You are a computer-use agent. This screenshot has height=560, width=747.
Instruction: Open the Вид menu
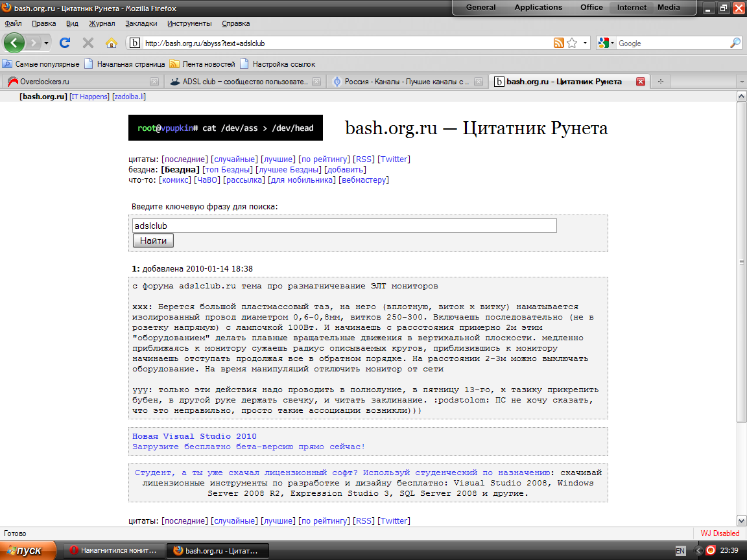pyautogui.click(x=72, y=23)
